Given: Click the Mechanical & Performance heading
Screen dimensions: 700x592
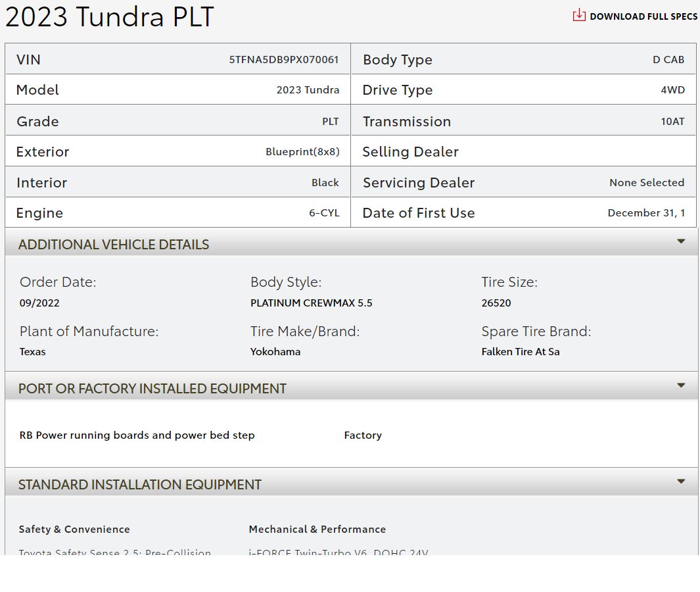Looking at the screenshot, I should [317, 529].
